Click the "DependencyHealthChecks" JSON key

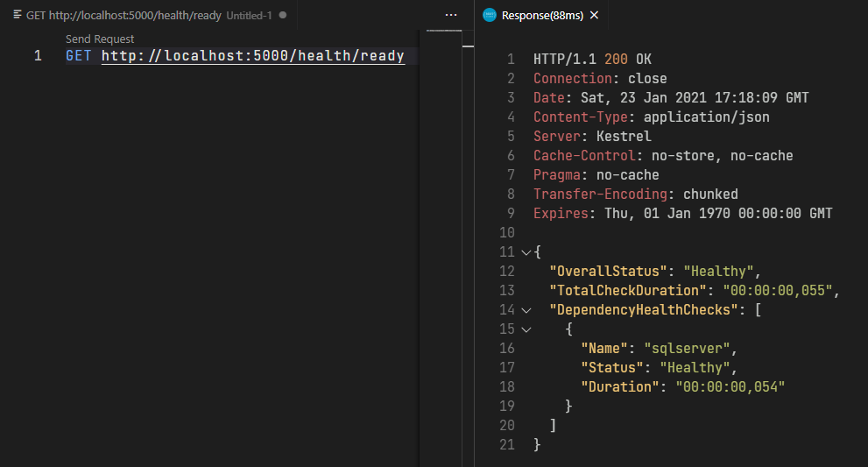644,310
